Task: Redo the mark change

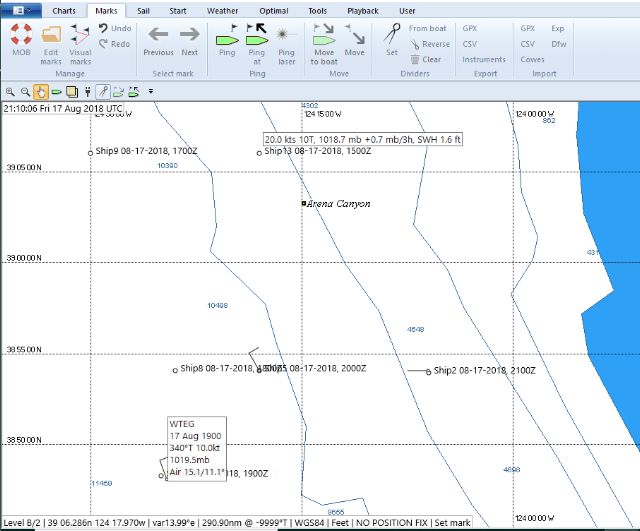Action: pos(115,44)
